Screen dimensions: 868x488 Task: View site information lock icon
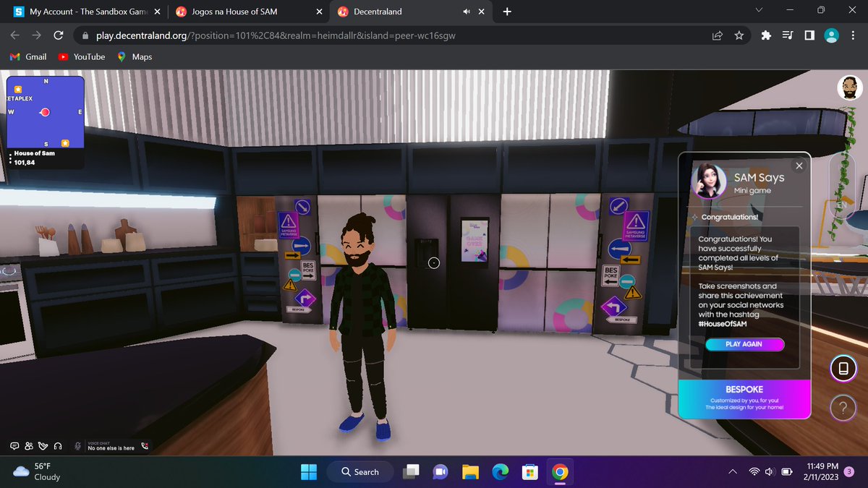pyautogui.click(x=85, y=35)
